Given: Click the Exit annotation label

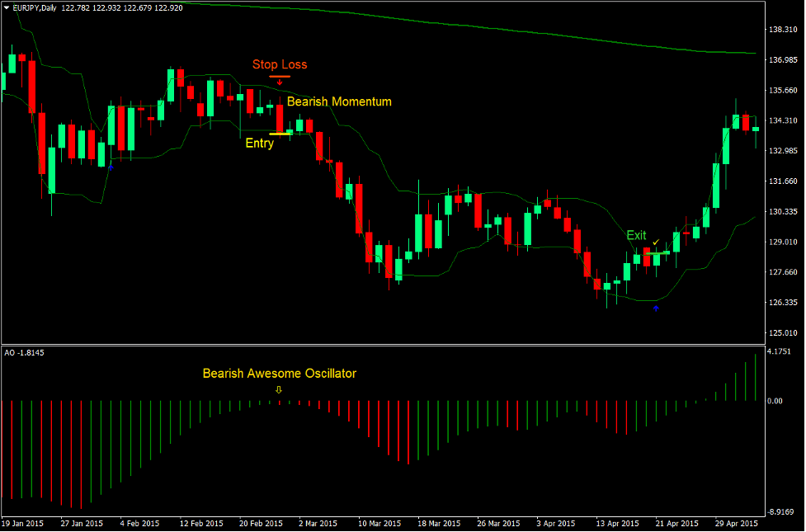Looking at the screenshot, I should click(636, 235).
